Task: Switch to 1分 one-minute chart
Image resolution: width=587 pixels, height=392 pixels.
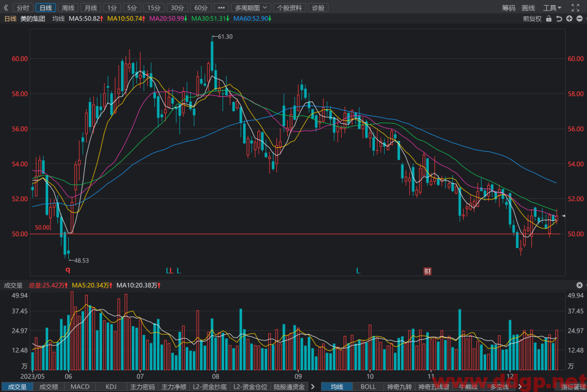Action: (x=112, y=8)
